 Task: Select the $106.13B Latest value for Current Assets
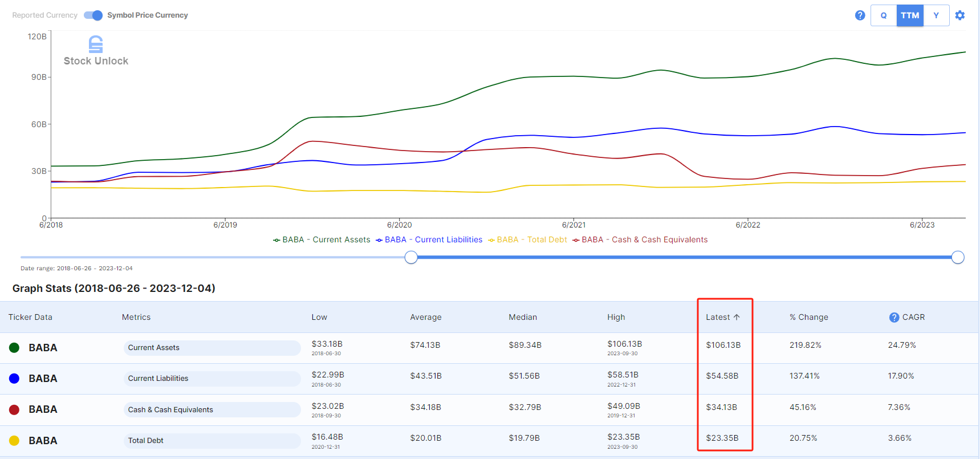pyautogui.click(x=723, y=345)
